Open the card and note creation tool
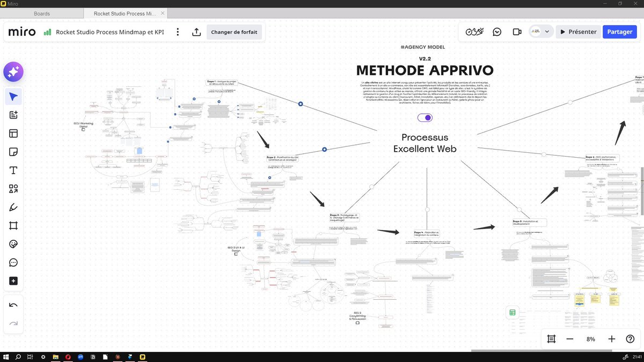The height and width of the screenshot is (362, 644). click(13, 115)
